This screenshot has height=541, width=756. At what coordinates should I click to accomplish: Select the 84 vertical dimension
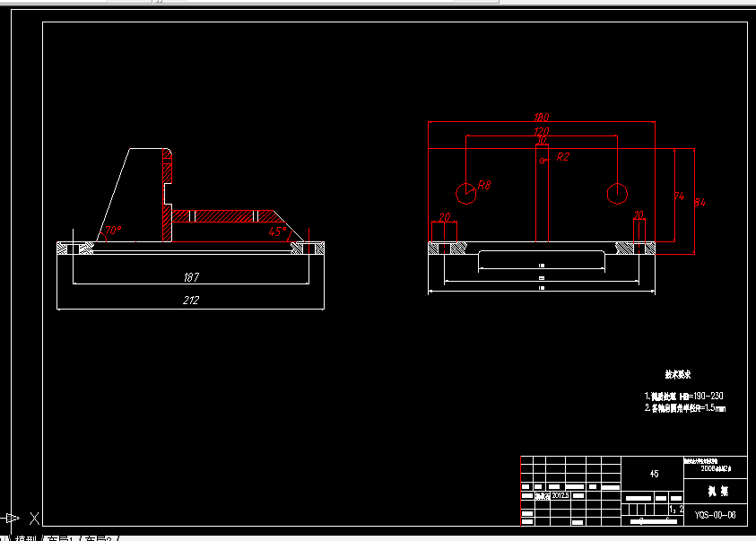pyautogui.click(x=700, y=203)
